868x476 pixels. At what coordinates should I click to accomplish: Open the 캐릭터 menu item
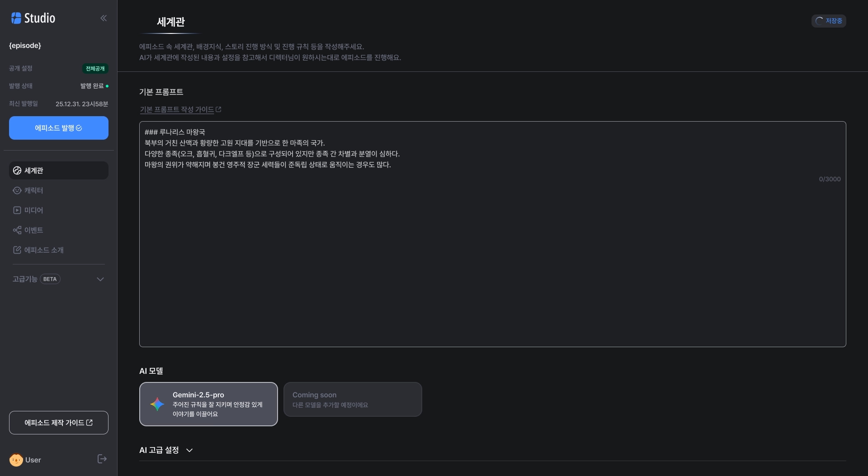pos(34,190)
